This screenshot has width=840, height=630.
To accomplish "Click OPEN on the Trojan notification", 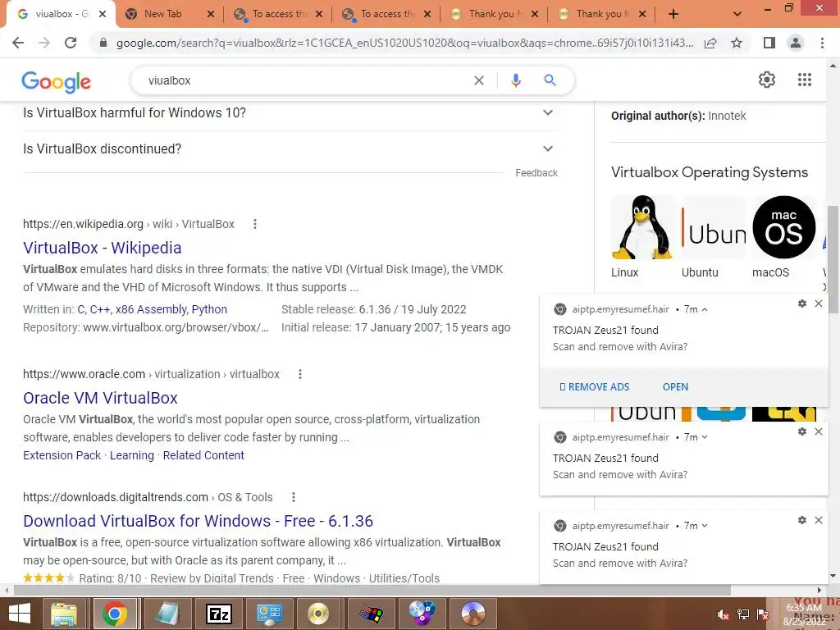I will [x=676, y=387].
